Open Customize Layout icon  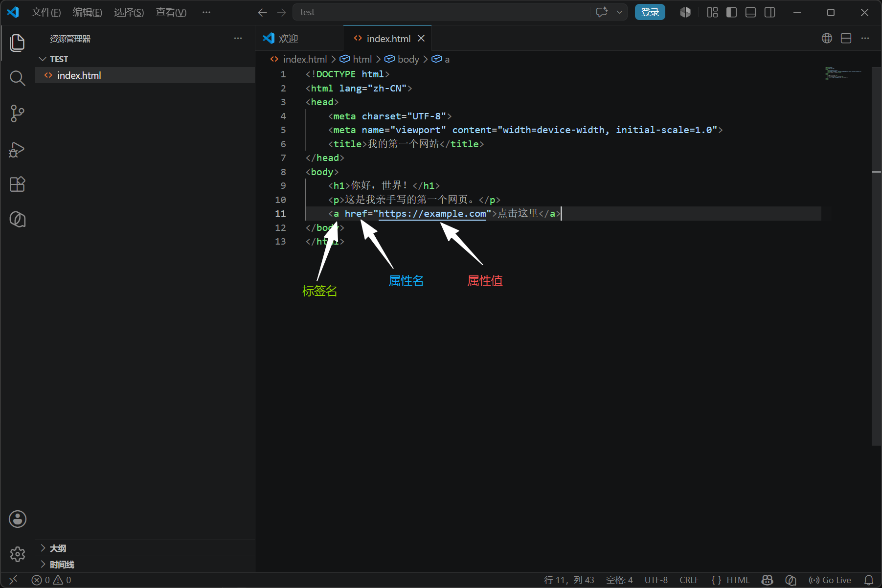712,12
